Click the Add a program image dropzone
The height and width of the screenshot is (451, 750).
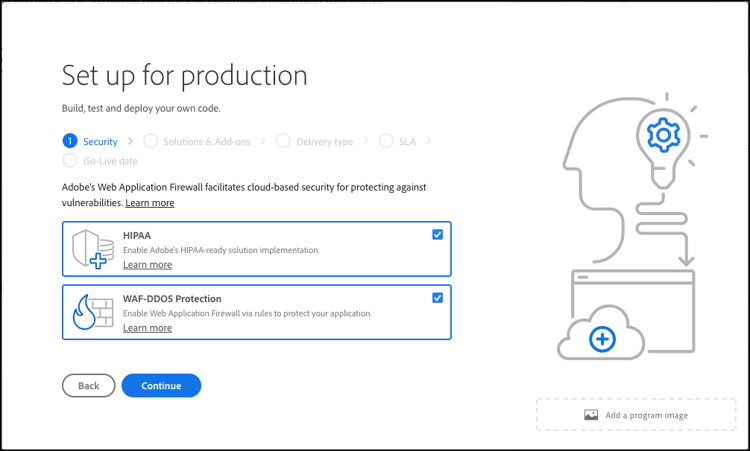click(x=636, y=415)
